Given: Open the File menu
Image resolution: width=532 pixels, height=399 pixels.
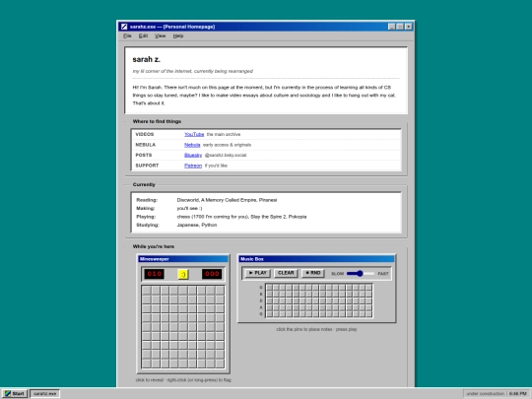Looking at the screenshot, I should coord(127,36).
